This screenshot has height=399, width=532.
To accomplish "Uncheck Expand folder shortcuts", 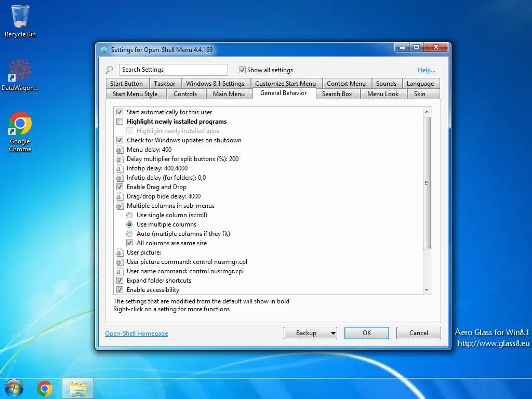I will pyautogui.click(x=120, y=281).
